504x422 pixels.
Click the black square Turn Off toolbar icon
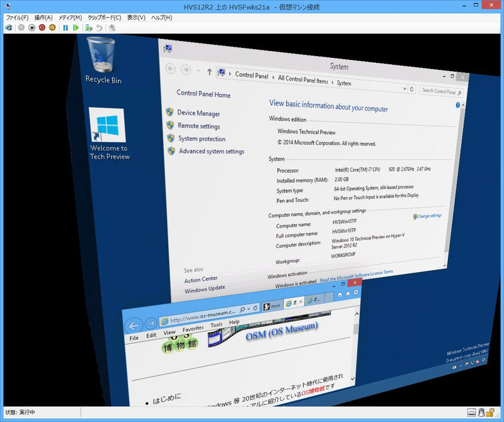pyautogui.click(x=31, y=28)
